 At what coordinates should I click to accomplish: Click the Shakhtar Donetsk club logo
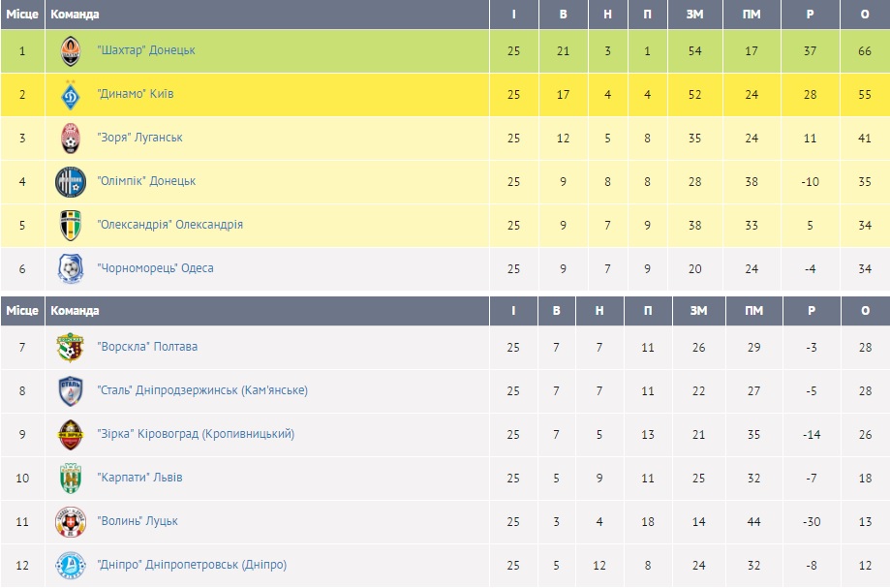(71, 50)
